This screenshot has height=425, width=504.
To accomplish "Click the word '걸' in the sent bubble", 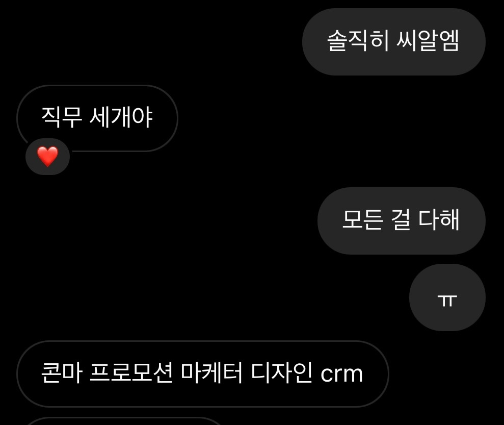I will pos(401,219).
